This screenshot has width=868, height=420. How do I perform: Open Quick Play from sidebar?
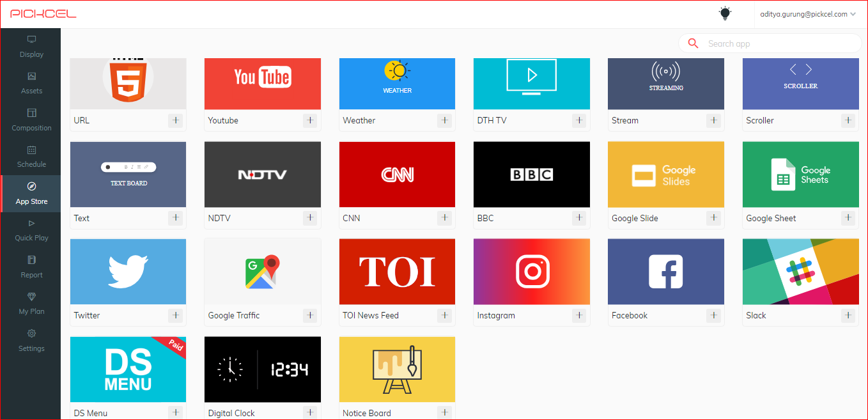(31, 229)
